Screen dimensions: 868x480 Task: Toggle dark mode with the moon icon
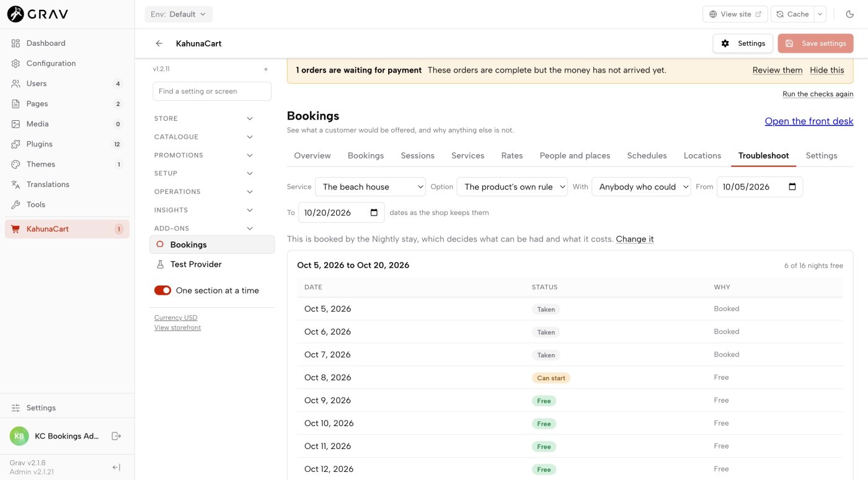click(x=849, y=14)
